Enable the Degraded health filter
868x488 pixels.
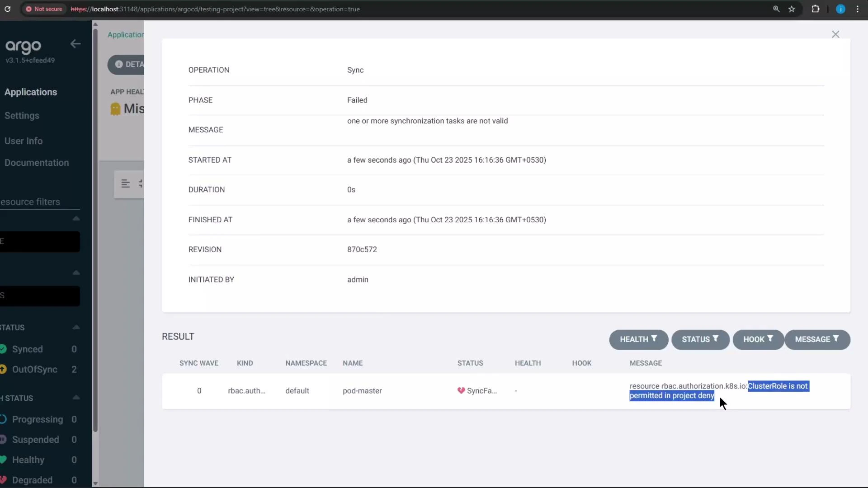pos(33,480)
